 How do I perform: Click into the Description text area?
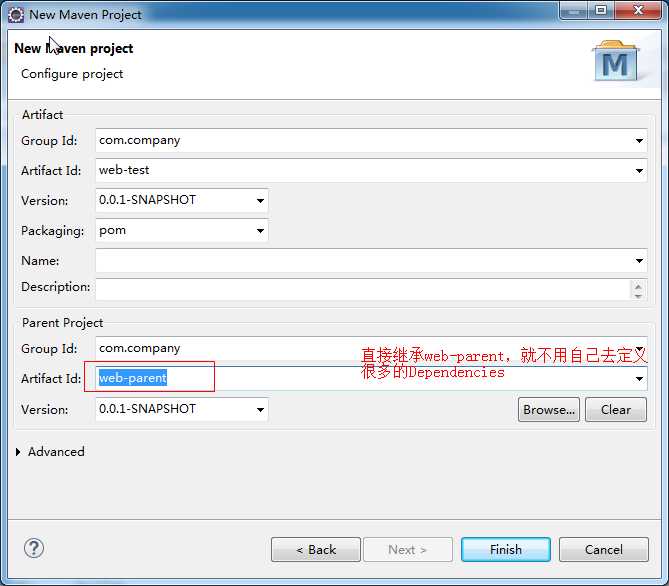363,289
